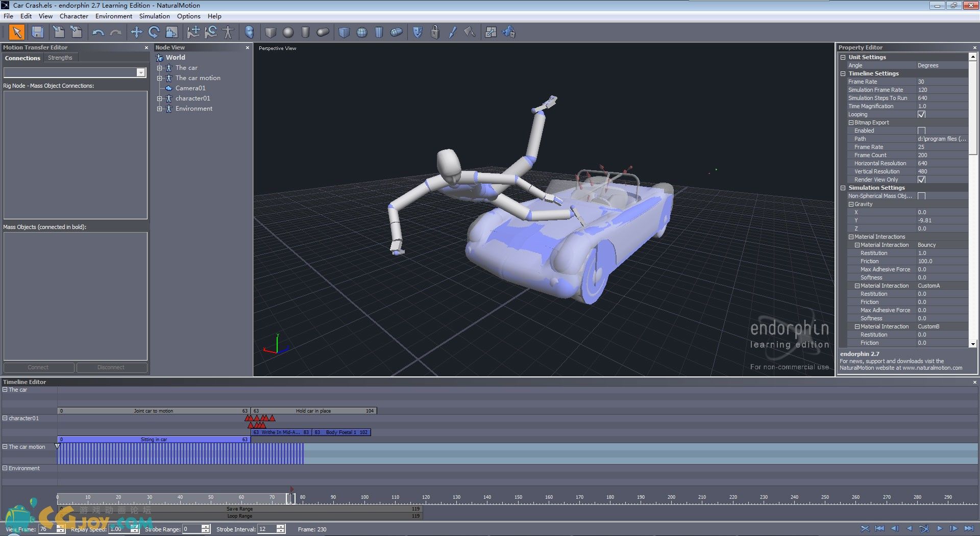Choose the move-pose character tool
Image resolution: width=980 pixels, height=536 pixels.
193,32
